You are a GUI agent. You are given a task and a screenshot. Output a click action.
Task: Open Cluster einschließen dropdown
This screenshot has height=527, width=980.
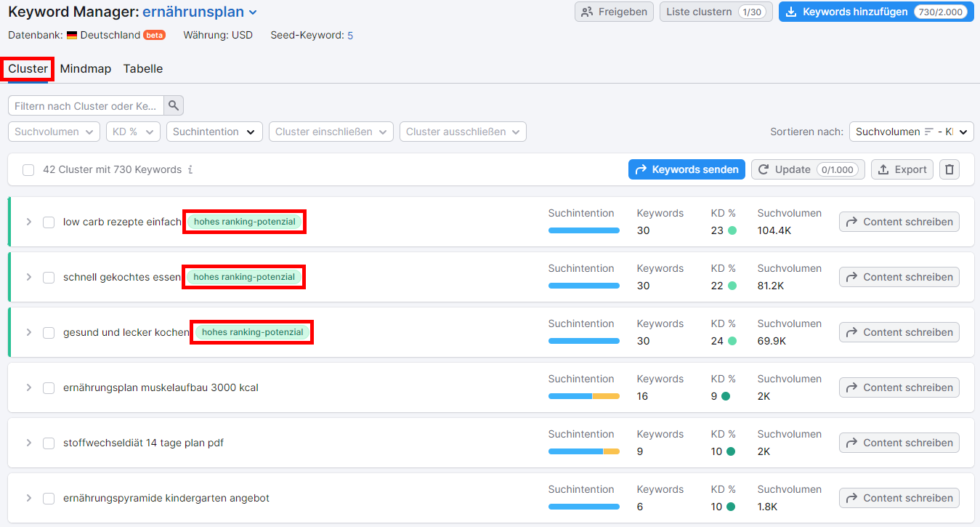tap(331, 132)
